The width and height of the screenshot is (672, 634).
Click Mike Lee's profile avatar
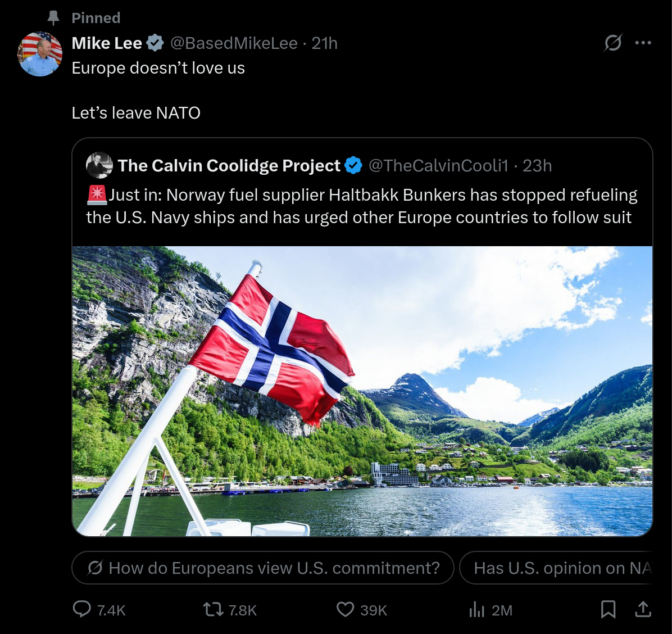(x=40, y=54)
